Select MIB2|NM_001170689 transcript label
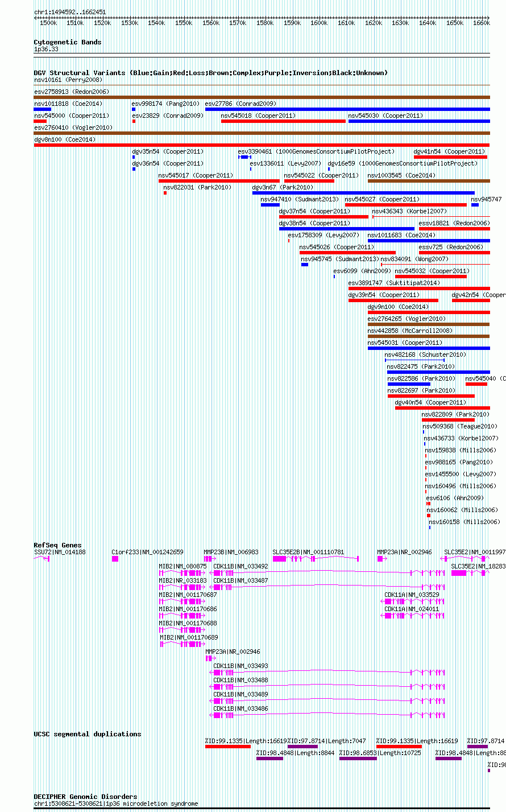The width and height of the screenshot is (506, 812). point(189,637)
